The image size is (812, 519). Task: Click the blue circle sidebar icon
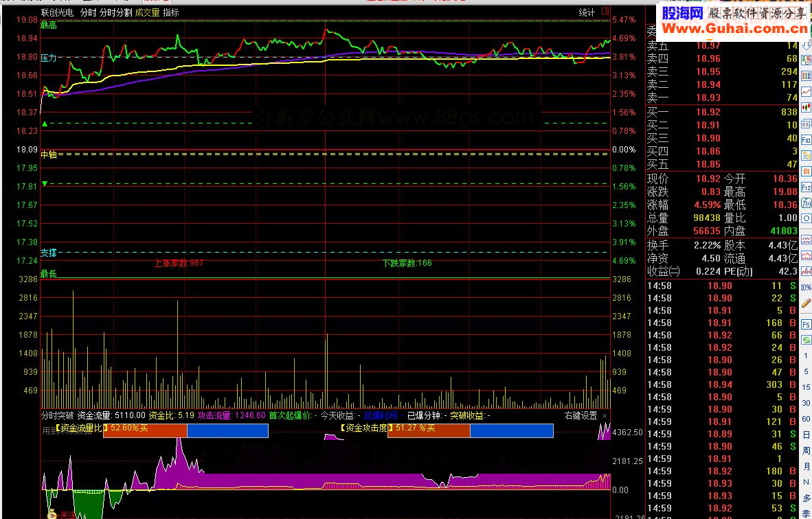(x=806, y=219)
